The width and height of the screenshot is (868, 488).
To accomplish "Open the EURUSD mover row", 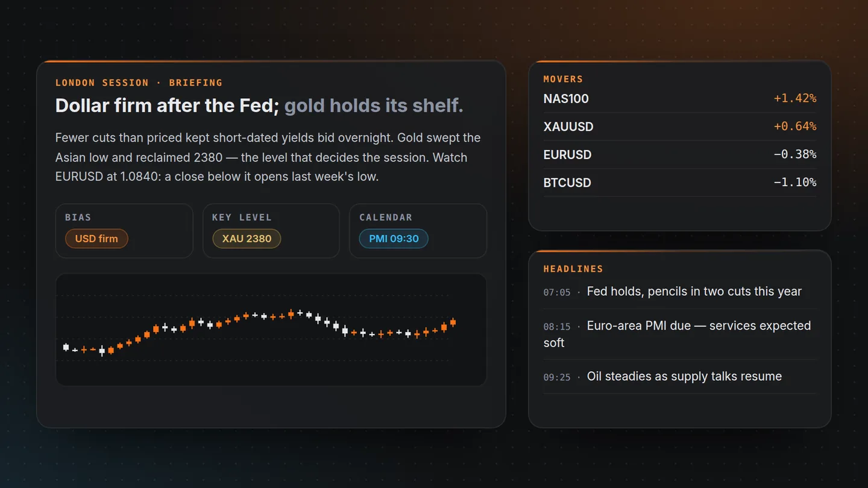I will pyautogui.click(x=680, y=155).
